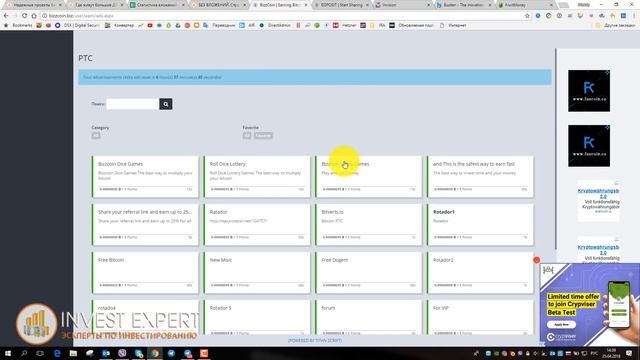The height and width of the screenshot is (360, 640).
Task: Open the Rotador2 ad card
Action: pyautogui.click(x=480, y=272)
